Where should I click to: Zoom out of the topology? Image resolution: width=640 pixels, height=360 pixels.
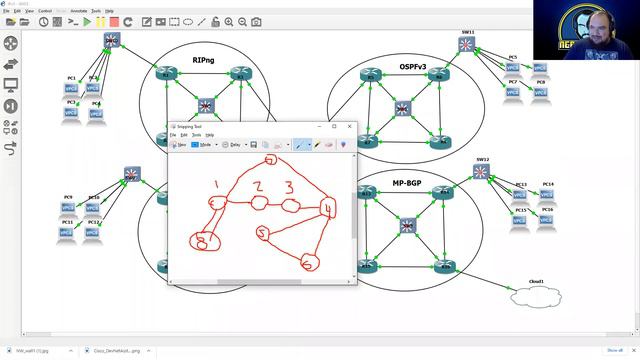click(242, 22)
